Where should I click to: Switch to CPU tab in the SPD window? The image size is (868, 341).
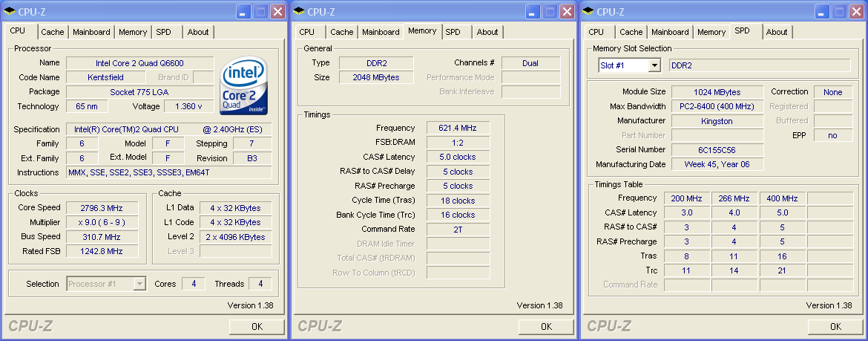596,32
